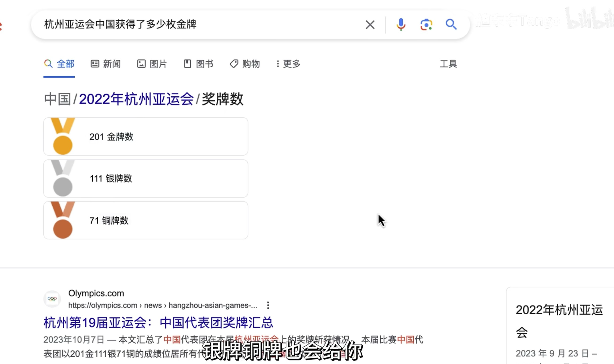This screenshot has height=364, width=614.
Task: Switch to the 图片 tab
Action: point(152,64)
